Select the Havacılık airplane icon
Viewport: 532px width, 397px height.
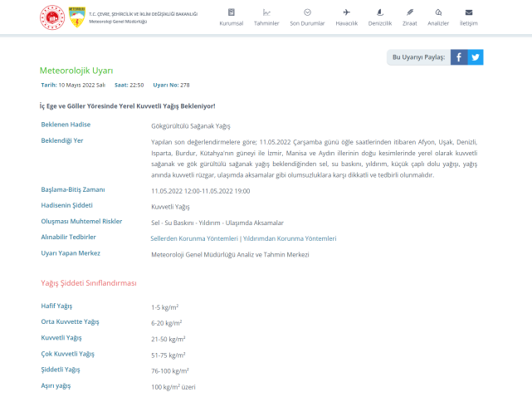tap(346, 12)
